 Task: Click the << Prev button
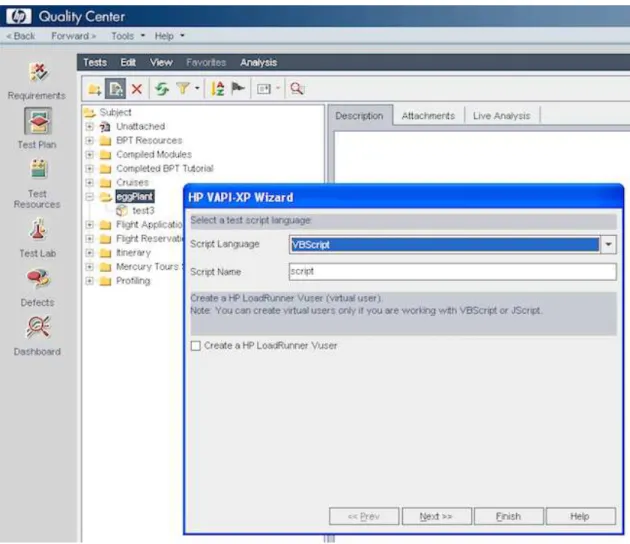[364, 516]
